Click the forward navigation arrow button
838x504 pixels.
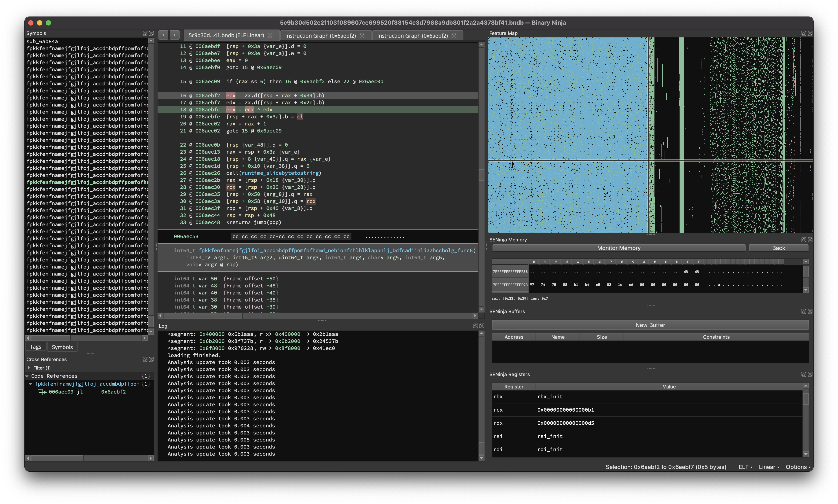click(175, 35)
